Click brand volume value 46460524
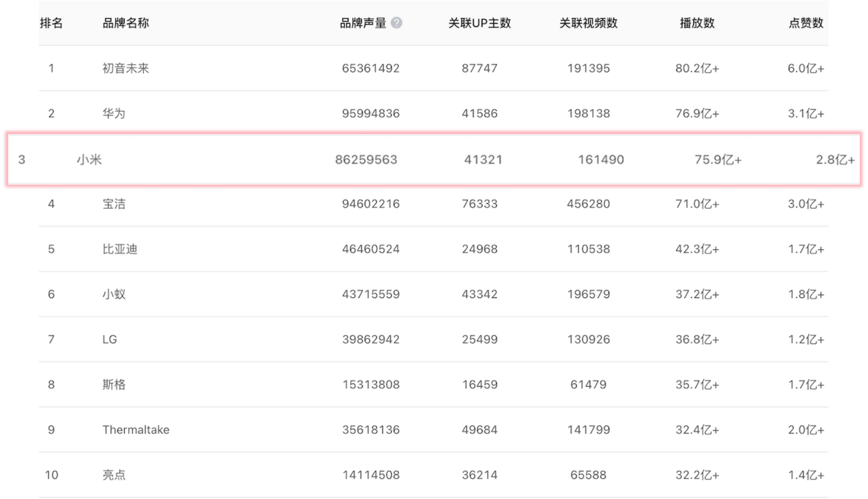The height and width of the screenshot is (499, 868). tap(371, 249)
